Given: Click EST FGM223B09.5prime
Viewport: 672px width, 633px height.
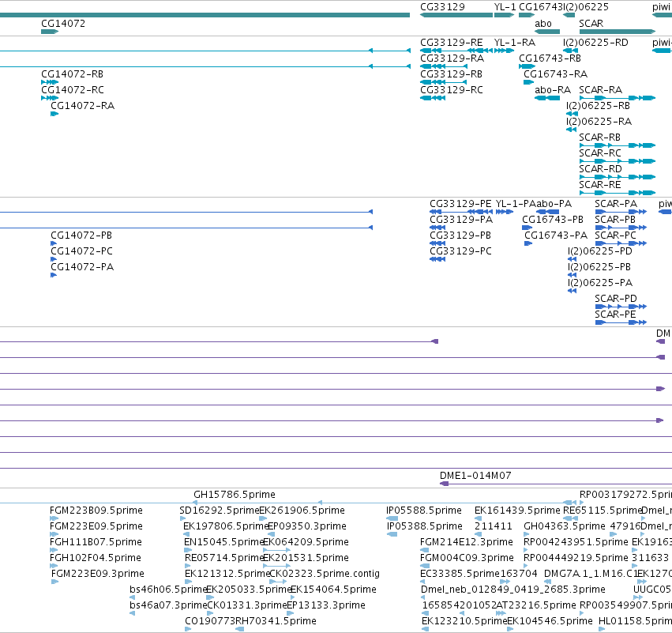Looking at the screenshot, I should point(96,511).
